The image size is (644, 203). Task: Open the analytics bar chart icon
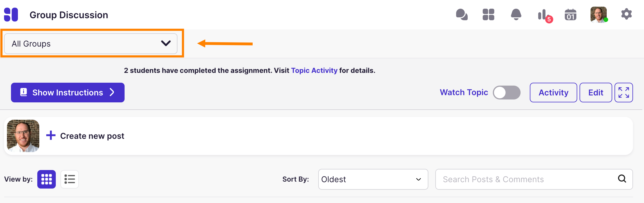tap(543, 14)
